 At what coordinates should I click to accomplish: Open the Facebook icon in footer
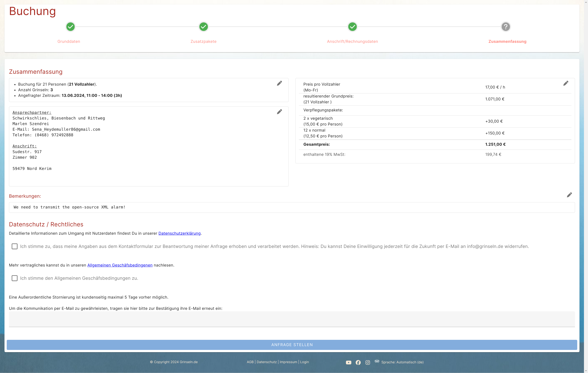358,362
